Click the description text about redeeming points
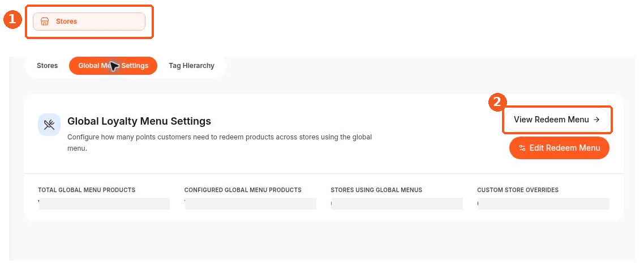 click(220, 142)
